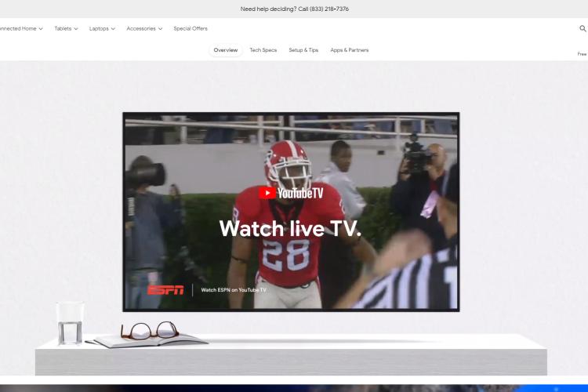Click the 'Watch live TV.' headline
The width and height of the screenshot is (588, 392).
click(290, 228)
